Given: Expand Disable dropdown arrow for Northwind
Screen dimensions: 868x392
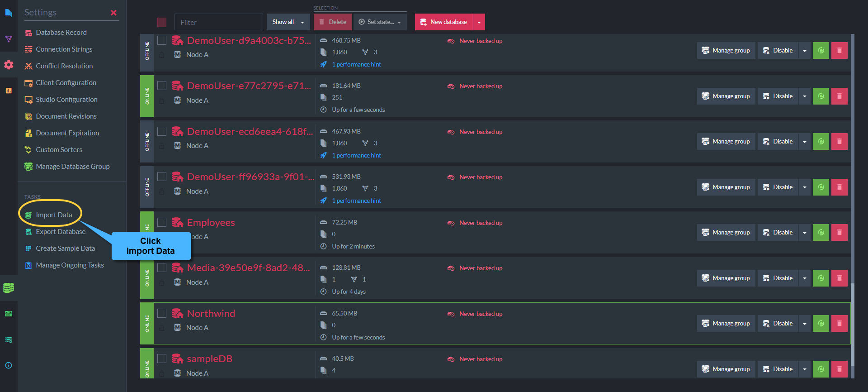Looking at the screenshot, I should click(805, 323).
